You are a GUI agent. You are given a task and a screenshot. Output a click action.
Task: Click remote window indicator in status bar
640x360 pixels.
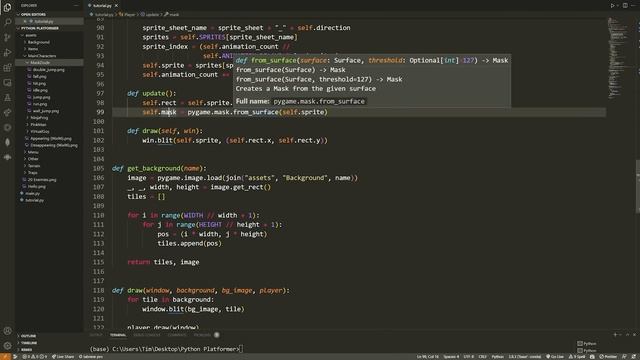click(5, 357)
